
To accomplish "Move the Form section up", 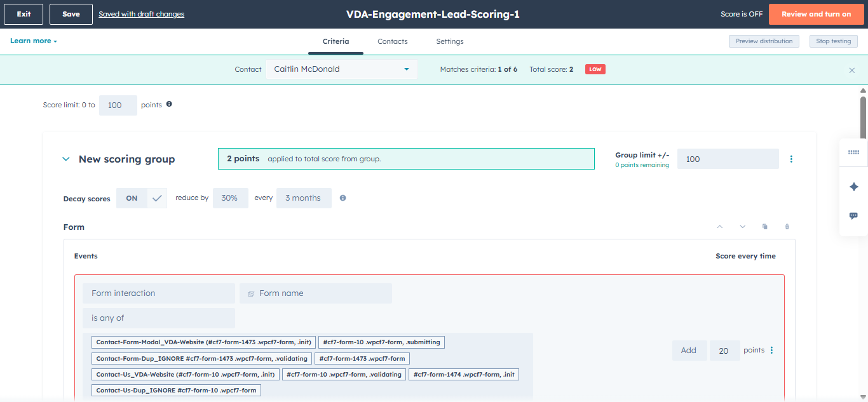I will point(720,227).
